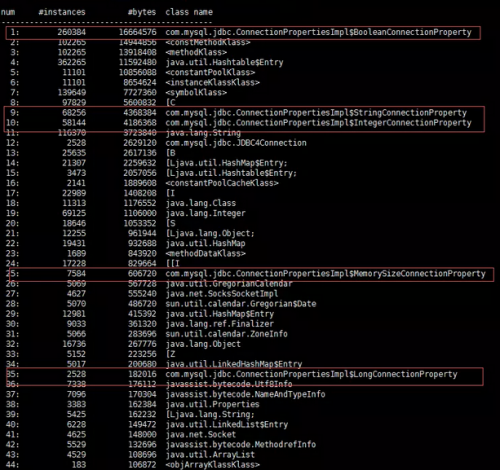Image resolution: width=500 pixels, height=470 pixels.
Task: Click the #instances column header
Action: coord(62,12)
